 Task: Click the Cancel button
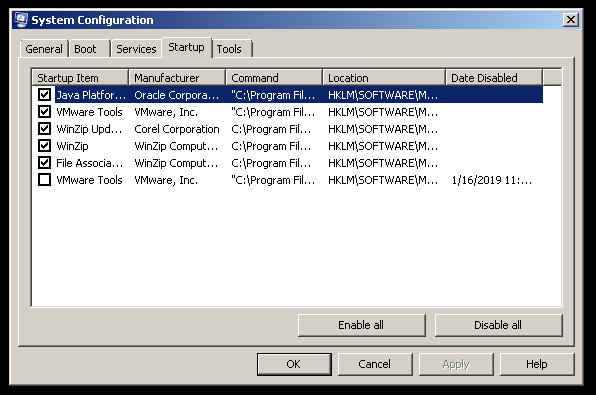point(375,364)
